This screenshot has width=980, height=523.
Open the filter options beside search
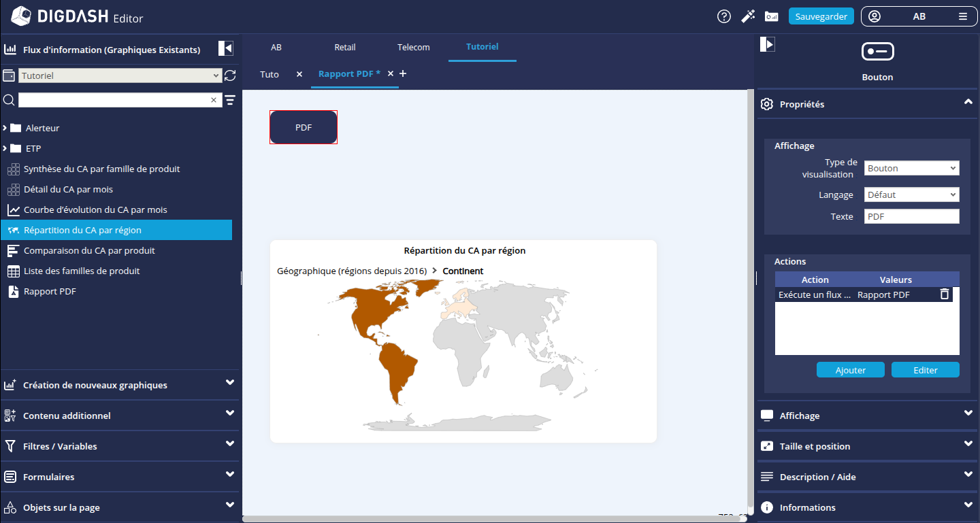point(230,101)
